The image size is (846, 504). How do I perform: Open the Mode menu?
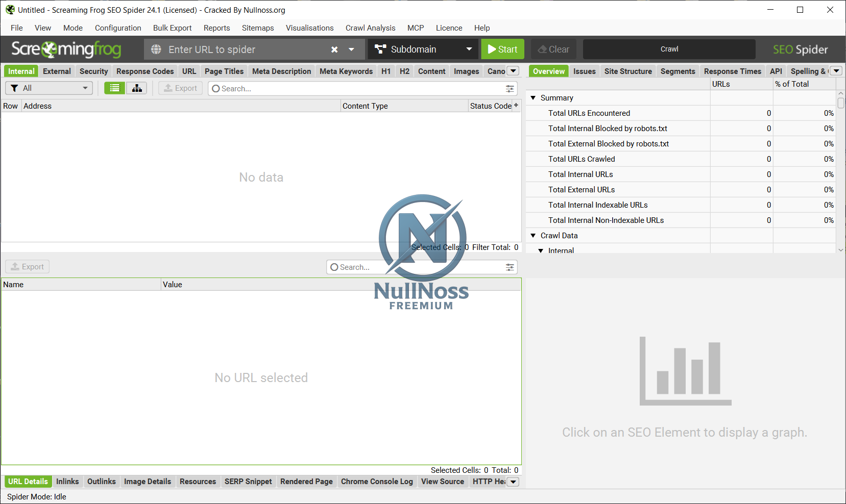pos(73,28)
